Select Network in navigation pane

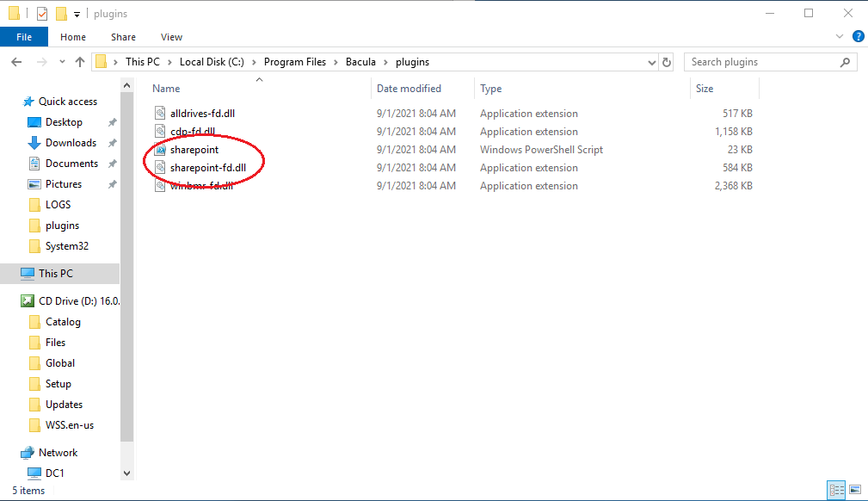click(58, 453)
